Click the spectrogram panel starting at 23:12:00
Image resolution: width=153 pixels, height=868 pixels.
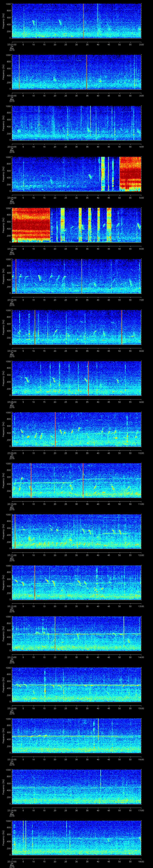(x=77, y=582)
